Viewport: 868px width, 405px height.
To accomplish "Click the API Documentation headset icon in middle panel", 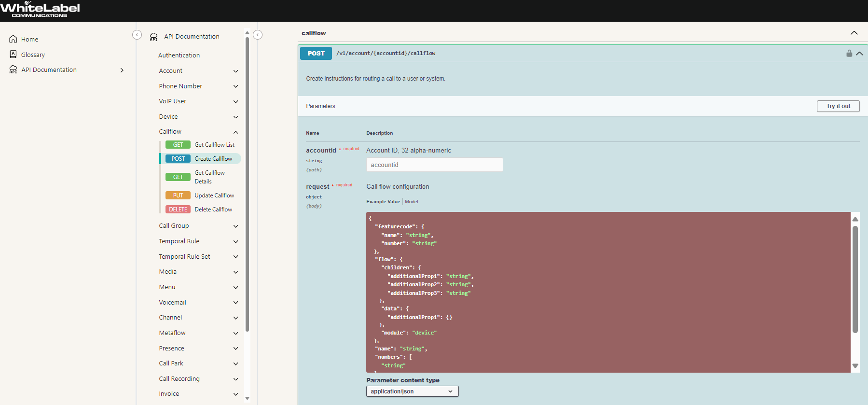I will point(154,37).
